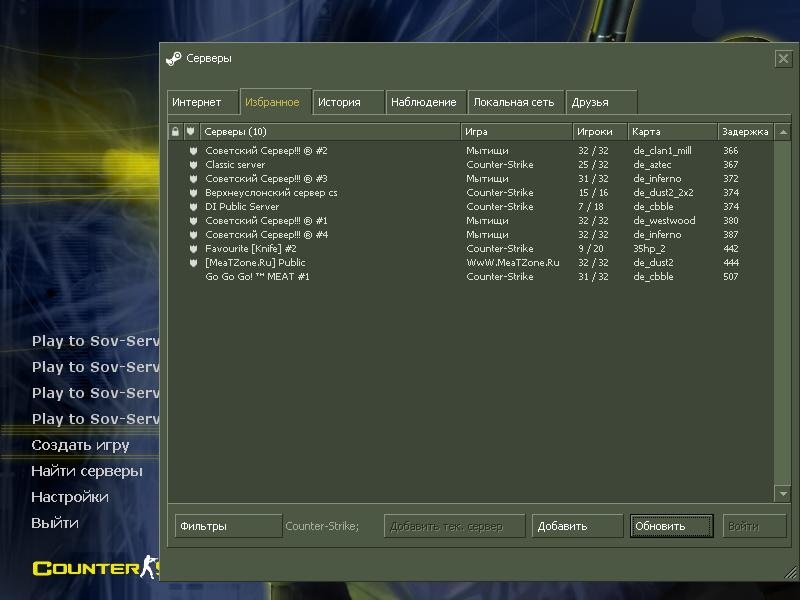
Task: Click the scrollbar down arrow
Action: [x=783, y=493]
